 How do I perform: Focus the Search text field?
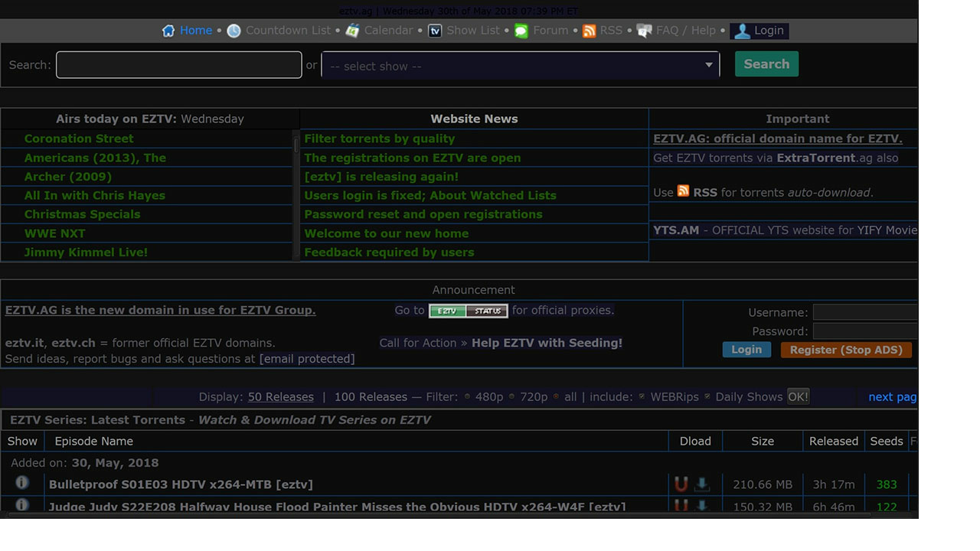coord(179,64)
